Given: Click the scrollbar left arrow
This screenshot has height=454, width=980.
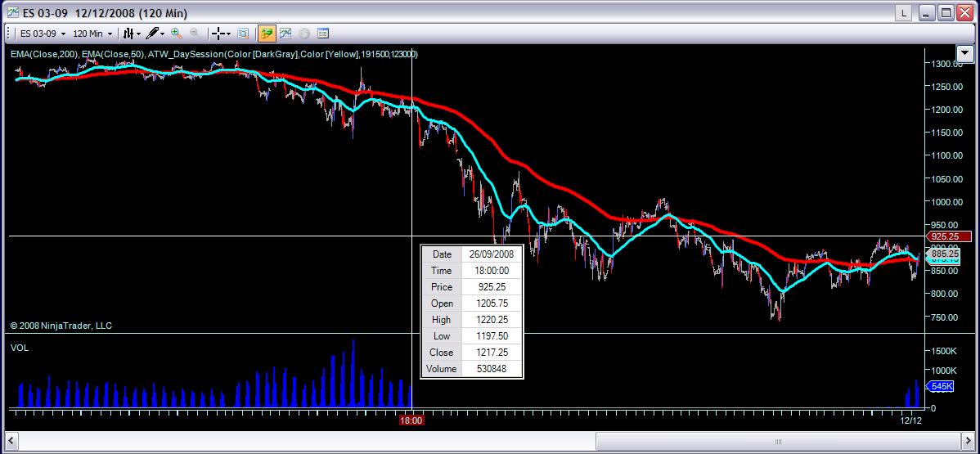Looking at the screenshot, I should pyautogui.click(x=11, y=441).
